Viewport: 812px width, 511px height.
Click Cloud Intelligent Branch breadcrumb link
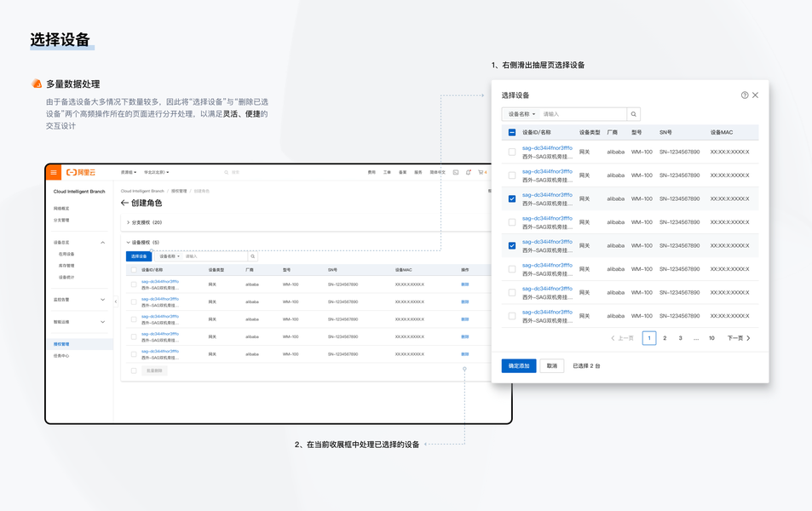[142, 191]
